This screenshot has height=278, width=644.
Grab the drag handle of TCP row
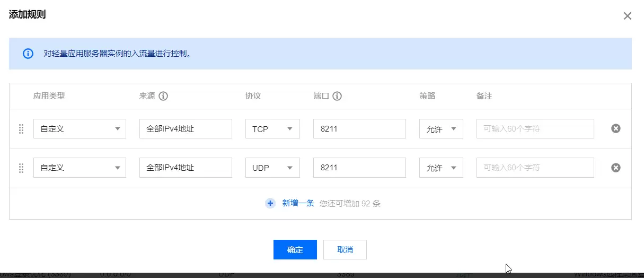tap(22, 129)
